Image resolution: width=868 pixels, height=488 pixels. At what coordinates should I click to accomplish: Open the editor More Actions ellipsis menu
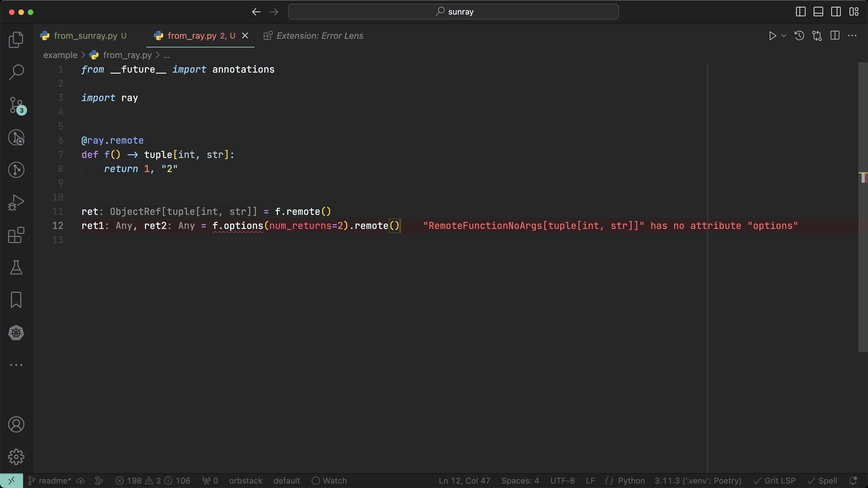(852, 36)
